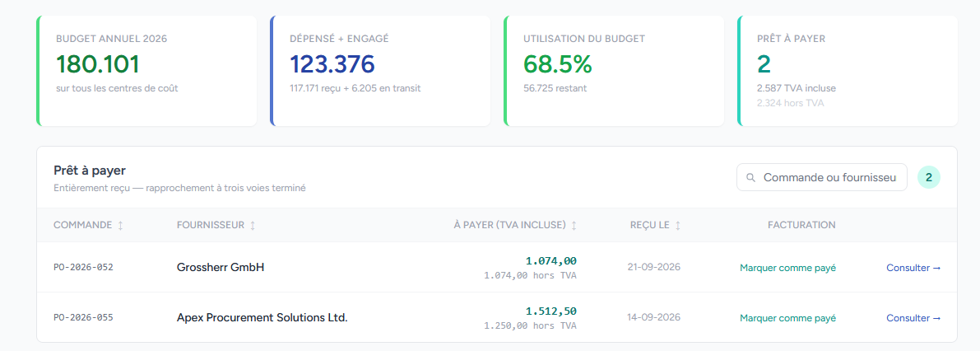Viewport: 980px width, 351px height.
Task: Click supplier Apex Procurement Solutions Ltd.
Action: [262, 317]
